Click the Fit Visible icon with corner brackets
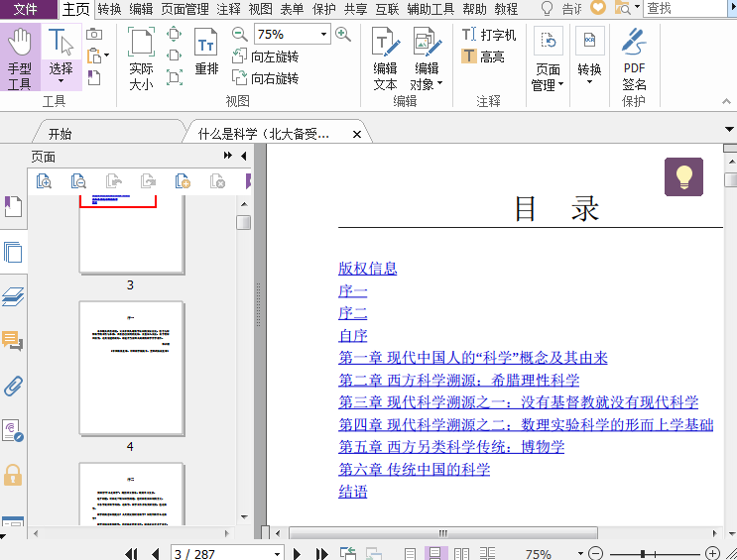Screen dimensions: 737x560 point(175,77)
